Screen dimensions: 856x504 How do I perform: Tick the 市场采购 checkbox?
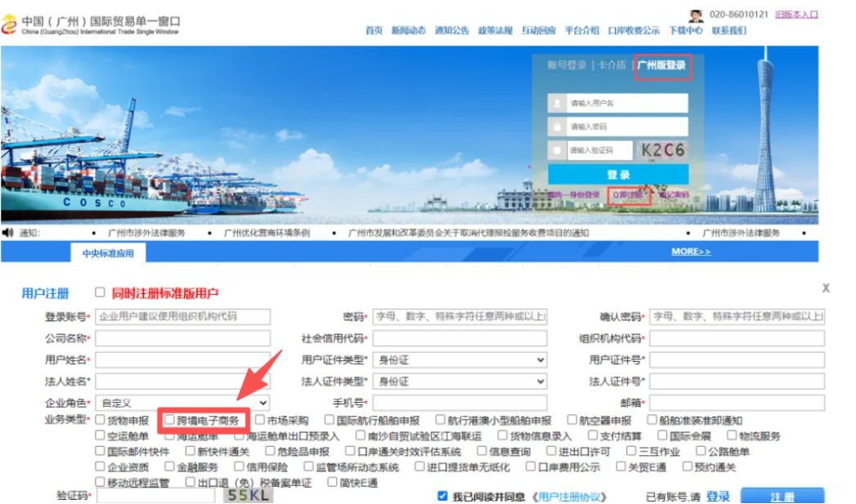click(x=261, y=419)
